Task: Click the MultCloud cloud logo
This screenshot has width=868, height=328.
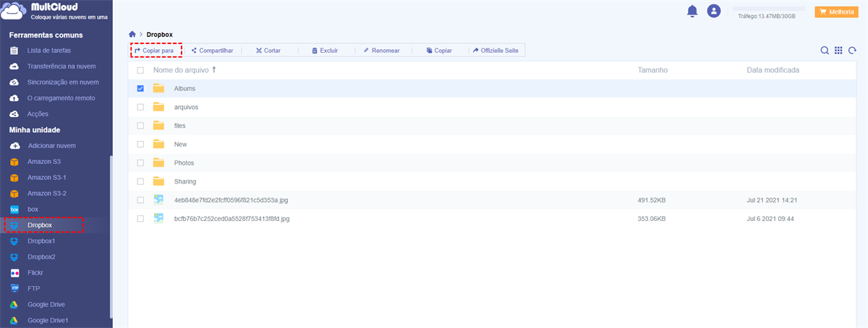Action: point(14,12)
